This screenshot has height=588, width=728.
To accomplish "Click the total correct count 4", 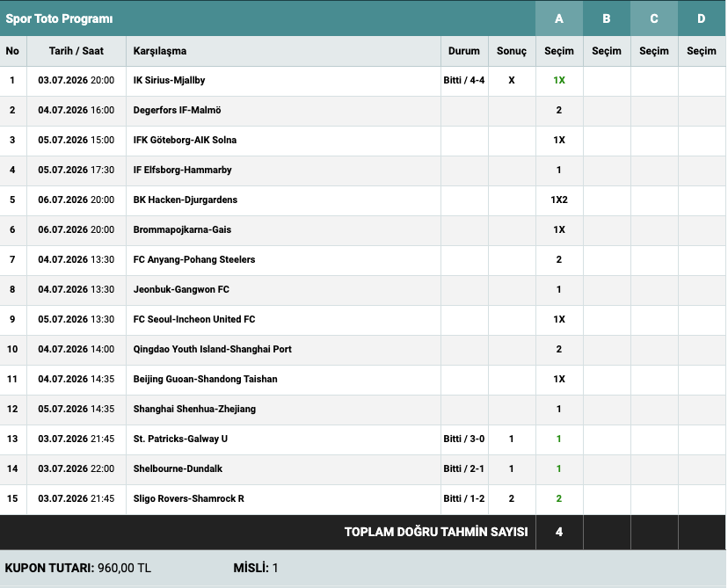I will coord(559,532).
